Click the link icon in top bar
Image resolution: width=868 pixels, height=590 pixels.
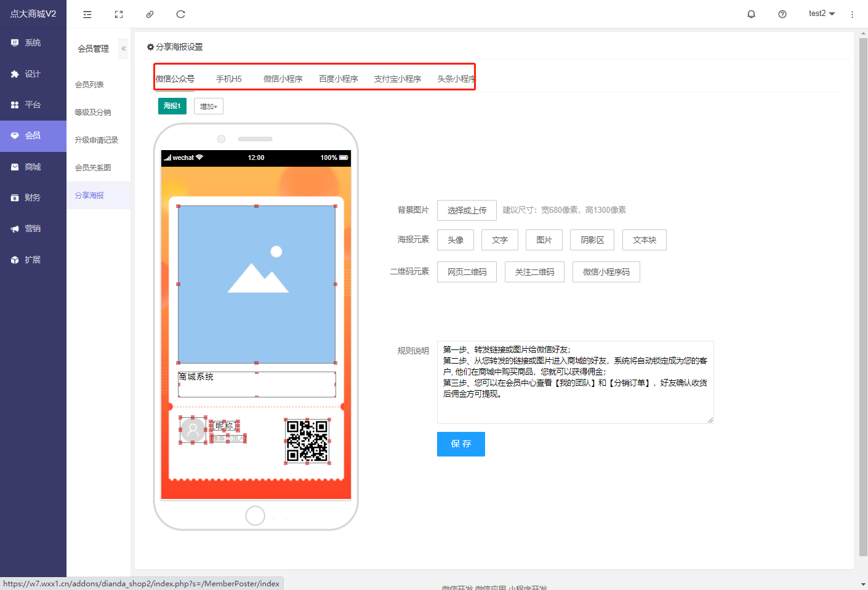point(150,14)
